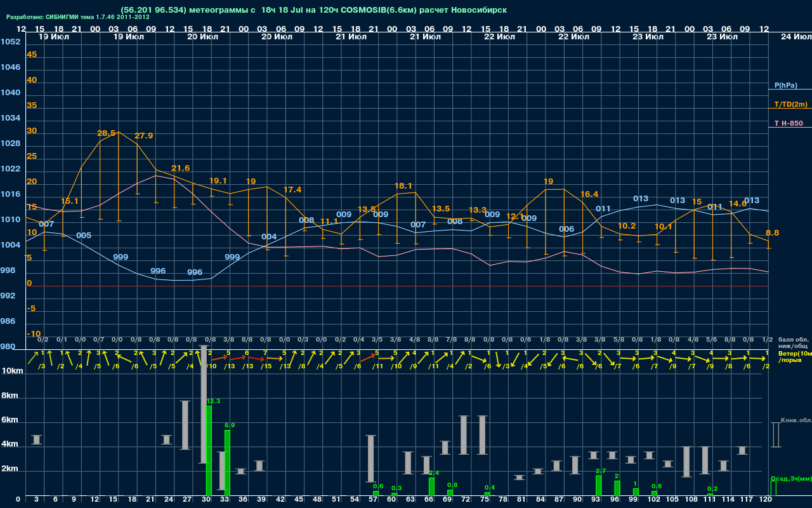
Task: Click the 27.9 temperature label
Action: (x=143, y=136)
